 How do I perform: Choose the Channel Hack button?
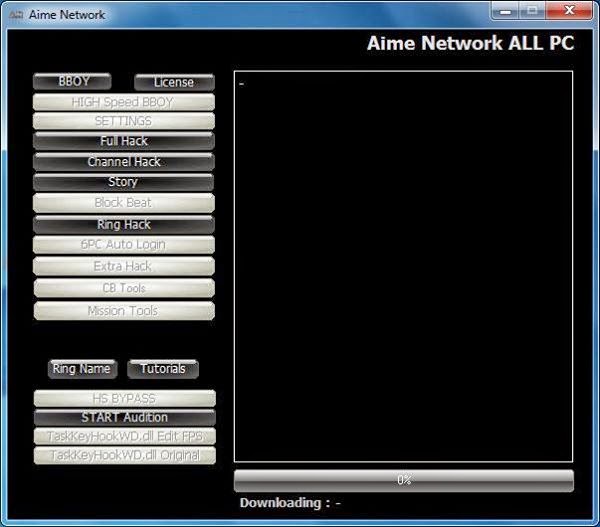[124, 162]
